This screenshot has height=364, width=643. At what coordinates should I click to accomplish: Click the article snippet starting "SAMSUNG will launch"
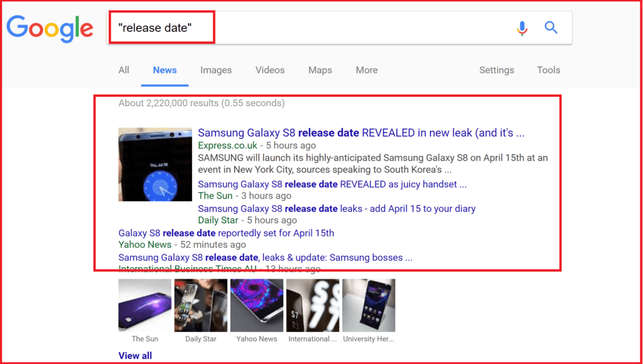373,164
